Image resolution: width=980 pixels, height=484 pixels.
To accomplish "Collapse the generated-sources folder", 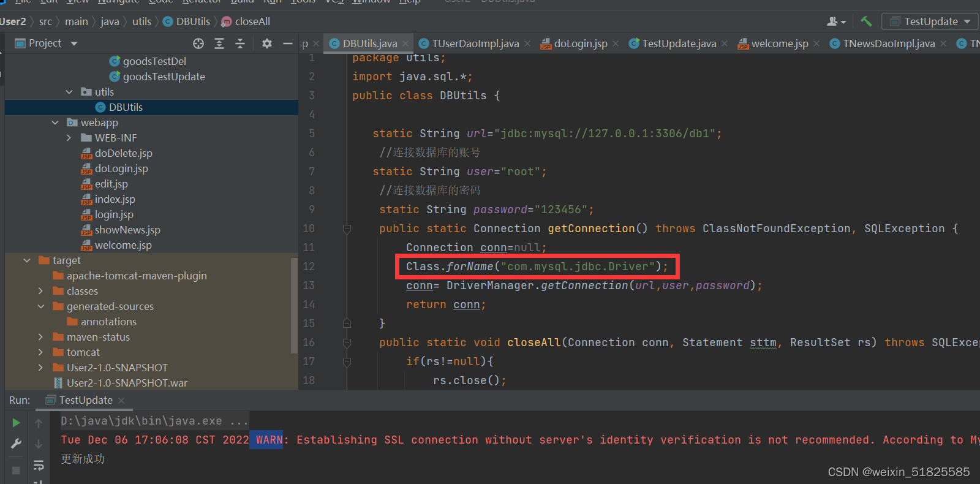I will 41,306.
